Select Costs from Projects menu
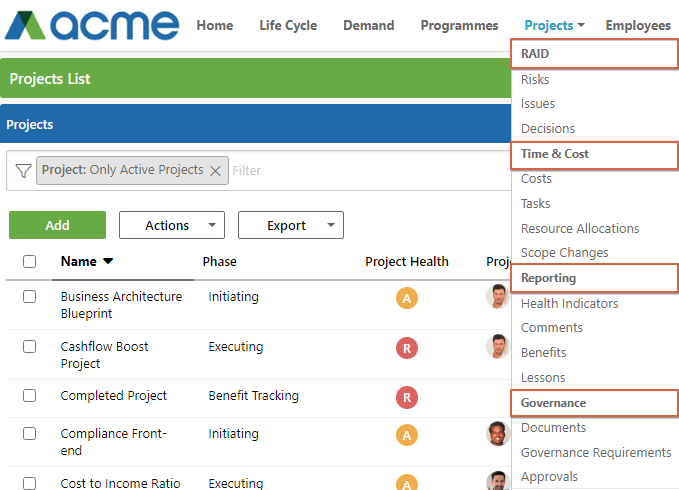 pos(536,179)
